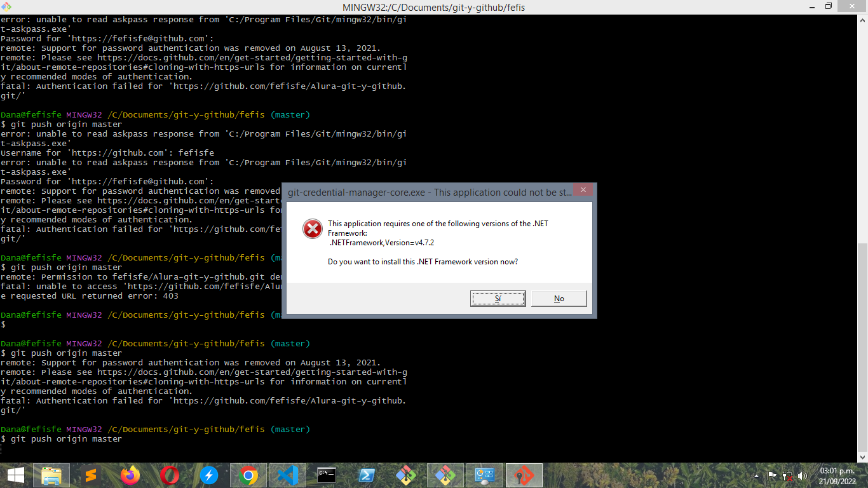Open the MINGW32 window system menu icon

[6, 6]
